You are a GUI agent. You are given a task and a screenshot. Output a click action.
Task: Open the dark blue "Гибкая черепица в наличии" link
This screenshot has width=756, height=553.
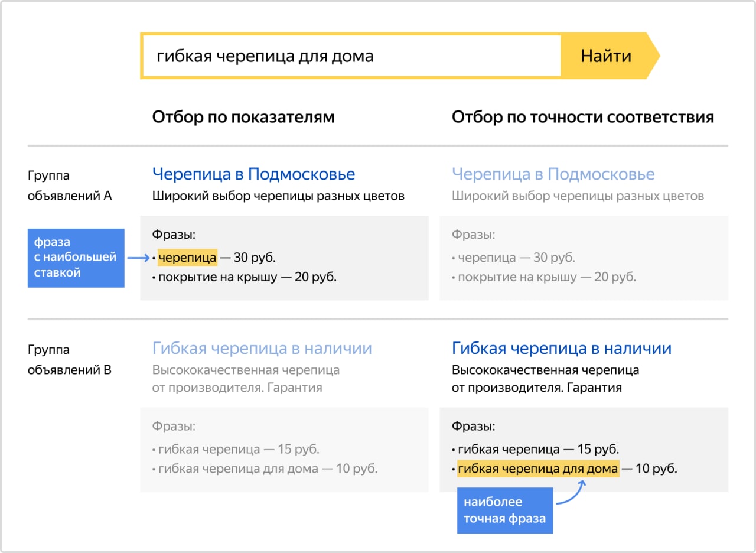pos(561,349)
